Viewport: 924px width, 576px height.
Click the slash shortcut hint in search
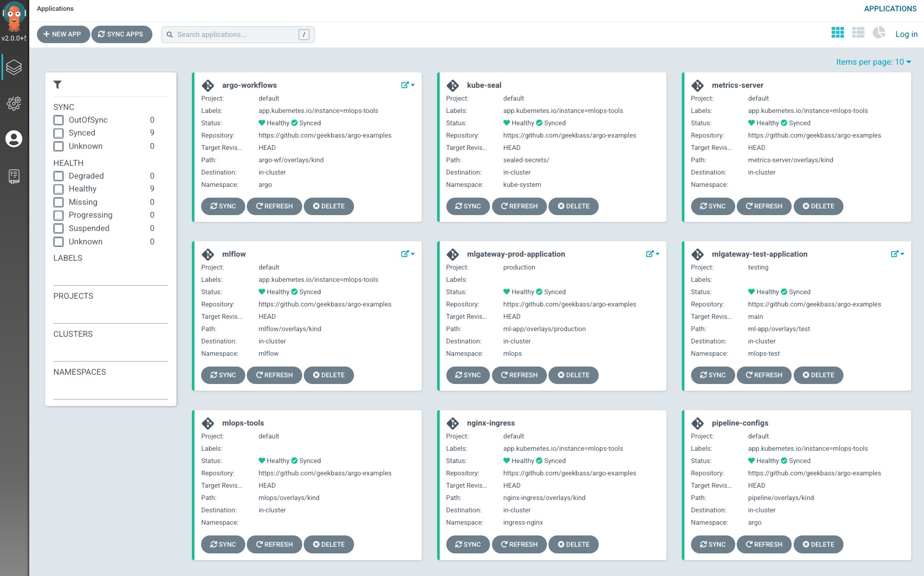tap(304, 34)
